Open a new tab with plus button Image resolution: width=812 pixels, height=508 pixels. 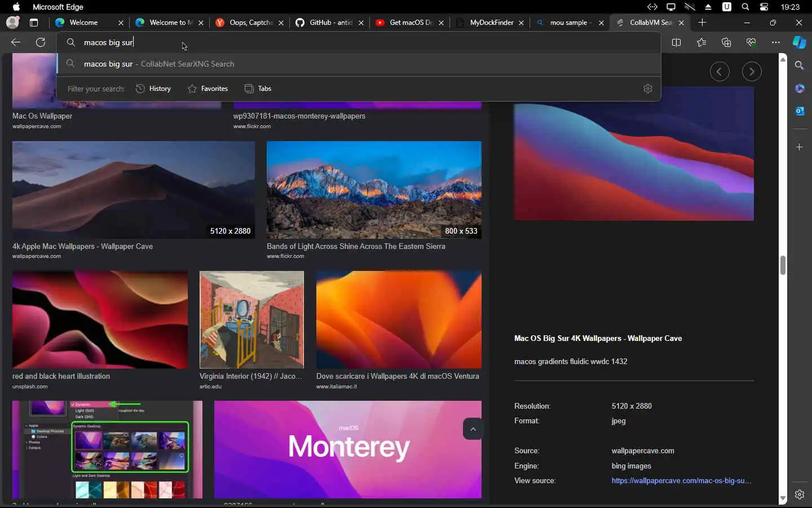pyautogui.click(x=702, y=23)
